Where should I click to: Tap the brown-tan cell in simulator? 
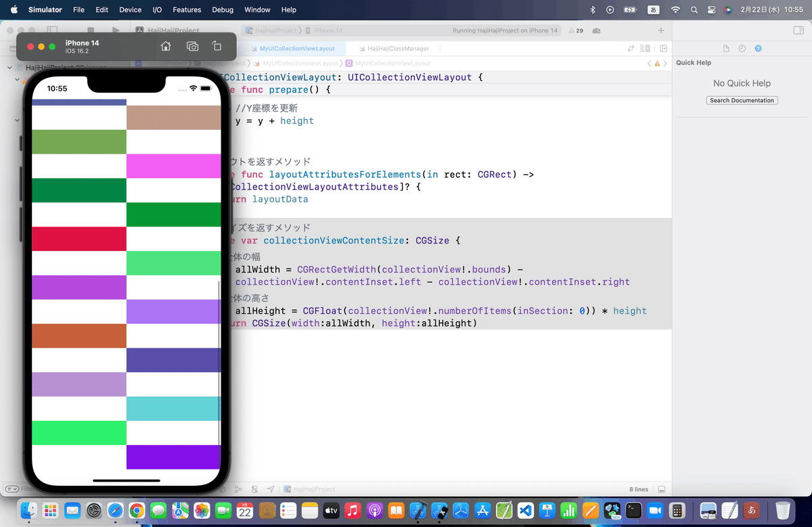click(174, 117)
